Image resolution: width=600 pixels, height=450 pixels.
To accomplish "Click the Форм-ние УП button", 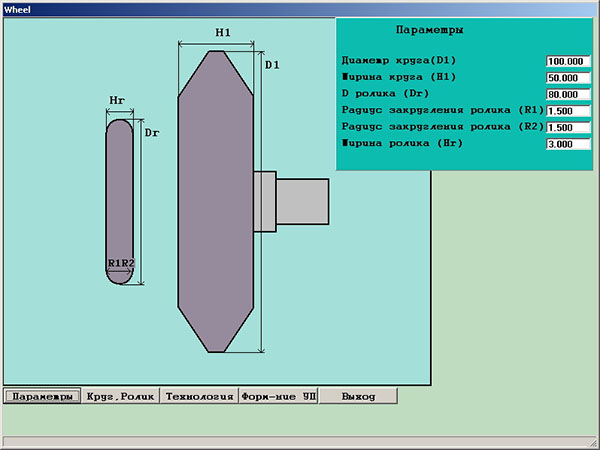I will pos(278,396).
